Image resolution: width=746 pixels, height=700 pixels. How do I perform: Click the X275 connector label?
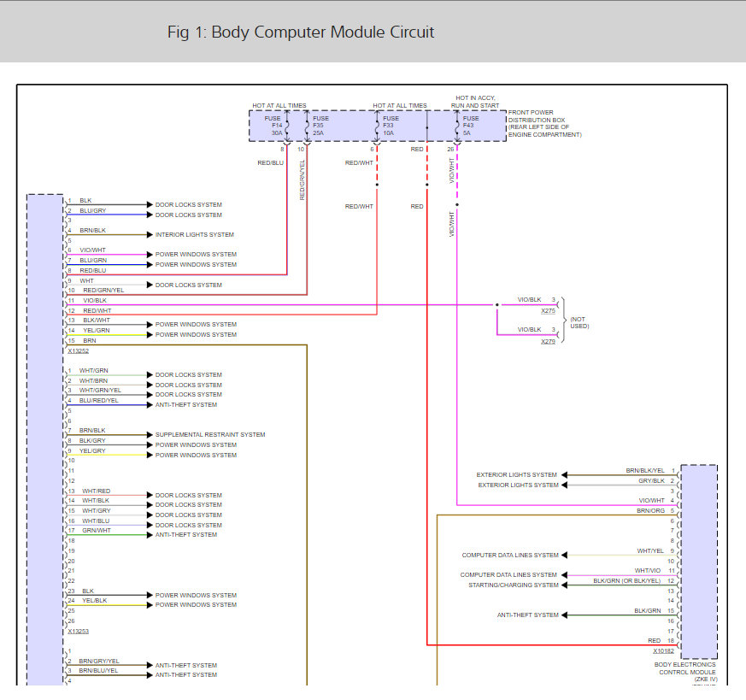[x=548, y=311]
